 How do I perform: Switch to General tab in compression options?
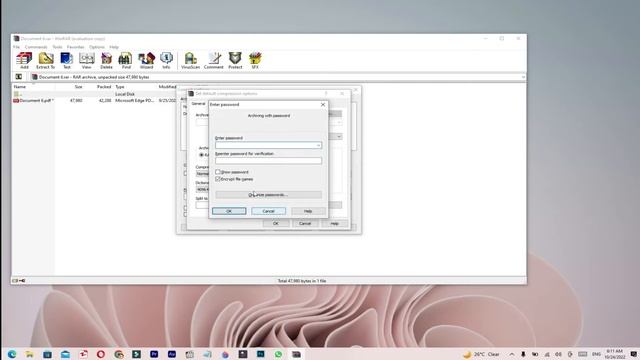click(198, 104)
